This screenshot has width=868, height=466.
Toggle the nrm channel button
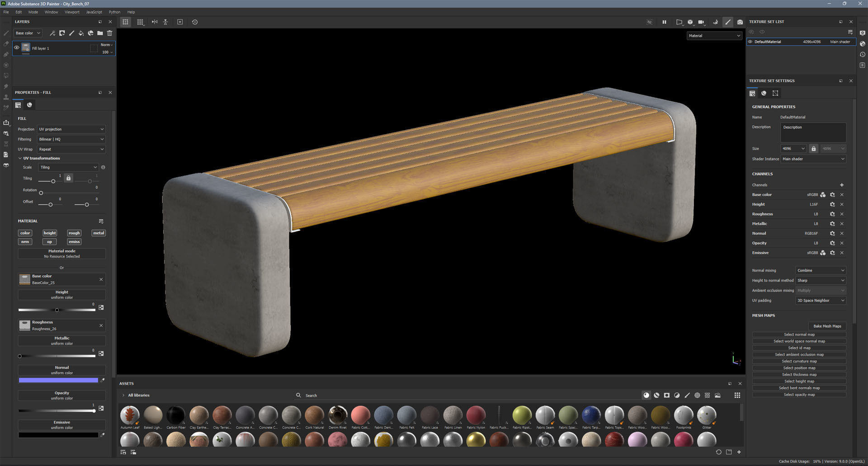pyautogui.click(x=25, y=242)
